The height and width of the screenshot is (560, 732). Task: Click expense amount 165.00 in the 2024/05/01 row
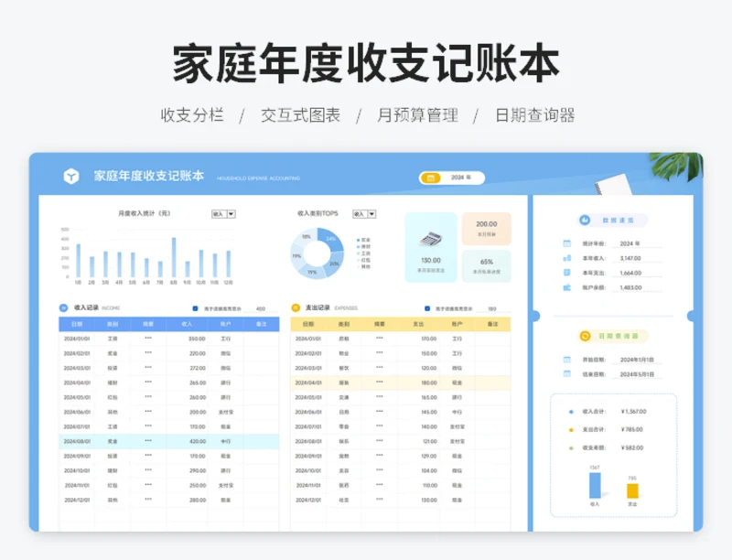[x=429, y=397]
